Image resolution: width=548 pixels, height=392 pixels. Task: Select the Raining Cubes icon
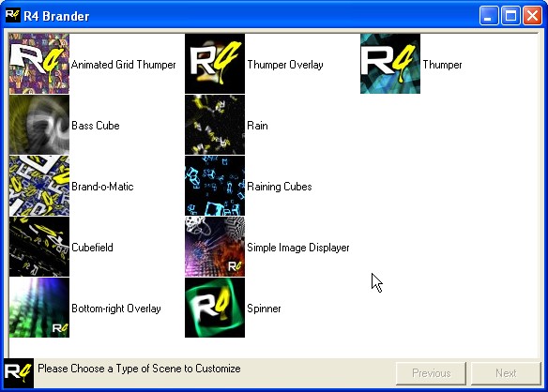pos(215,186)
